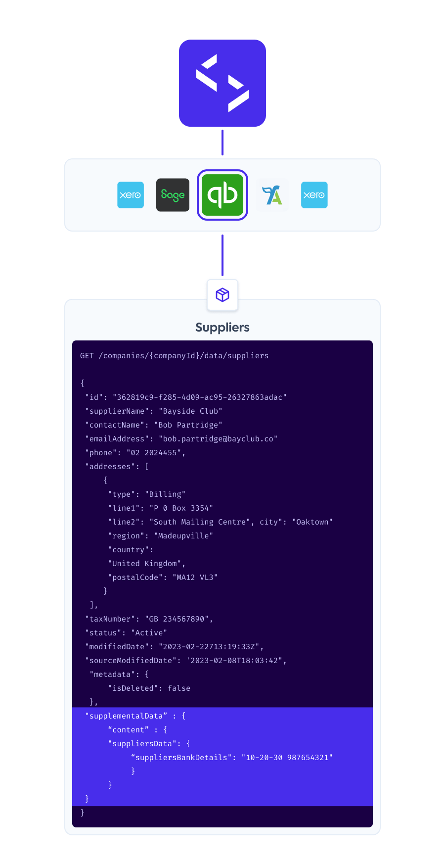This screenshot has width=445, height=868.
Task: Click the highlighted suppliersBankDetails line
Action: pyautogui.click(x=232, y=758)
